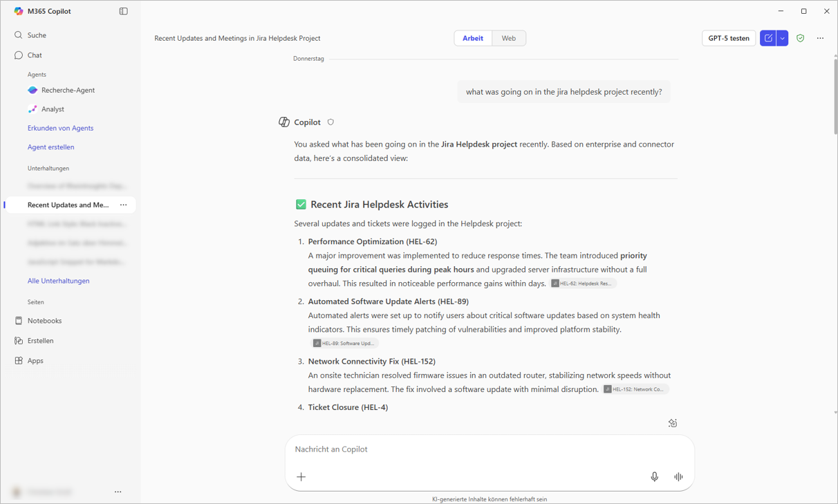Click GPT-5 testen button

728,39
